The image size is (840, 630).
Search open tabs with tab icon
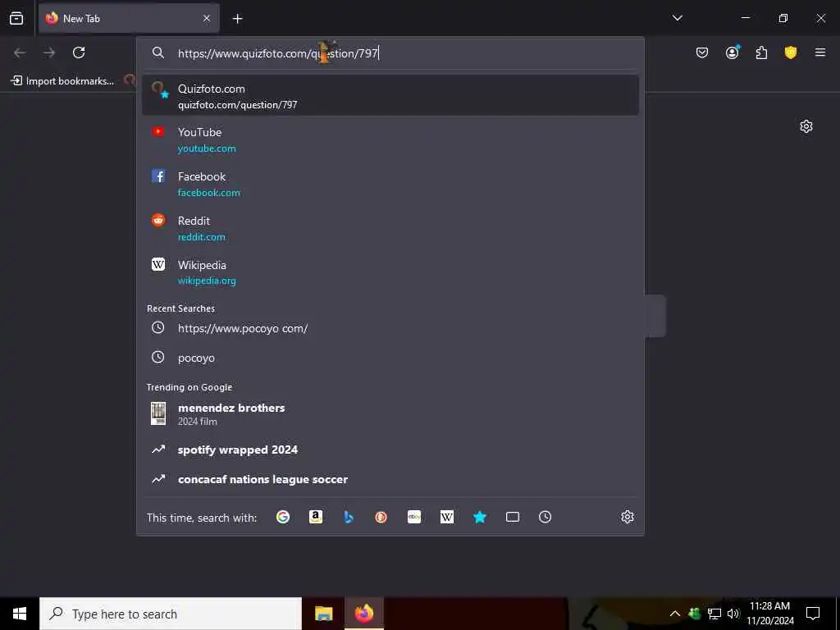tap(513, 517)
